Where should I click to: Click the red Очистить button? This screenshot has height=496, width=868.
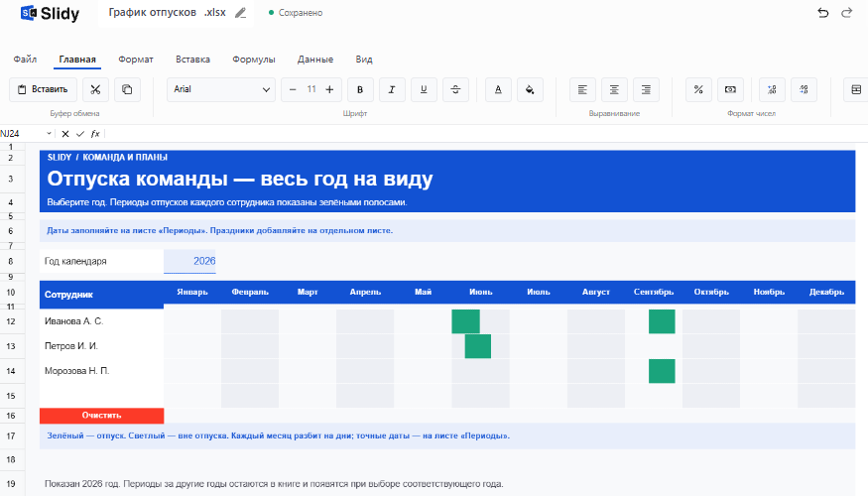[x=102, y=416]
